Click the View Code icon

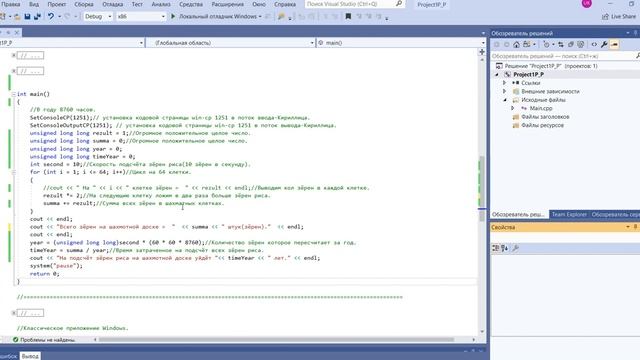tap(594, 44)
